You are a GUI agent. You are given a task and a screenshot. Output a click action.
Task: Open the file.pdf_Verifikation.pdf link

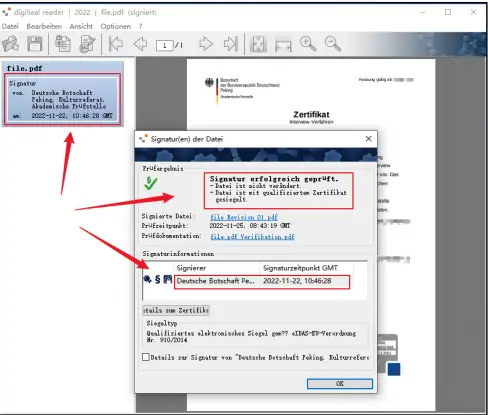click(x=252, y=237)
